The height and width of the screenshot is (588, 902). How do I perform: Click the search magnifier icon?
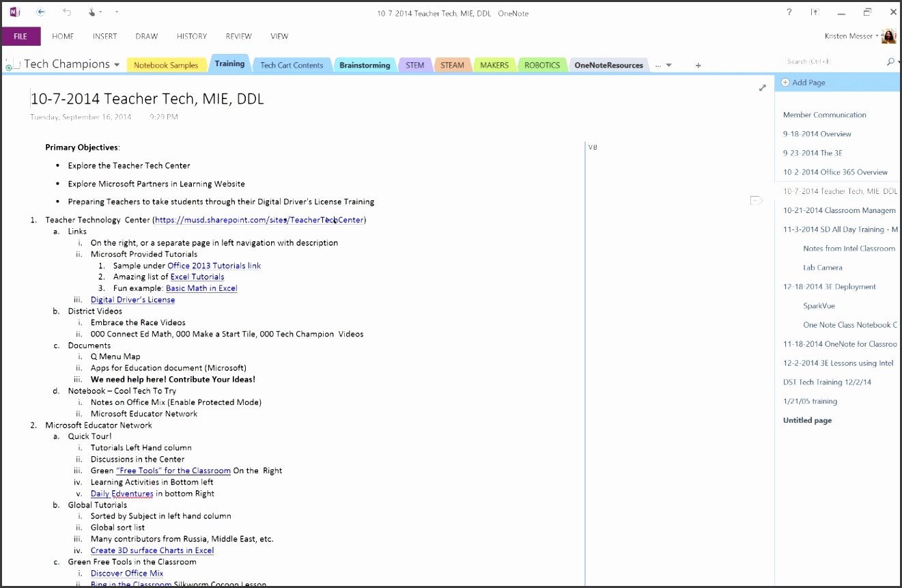click(890, 61)
